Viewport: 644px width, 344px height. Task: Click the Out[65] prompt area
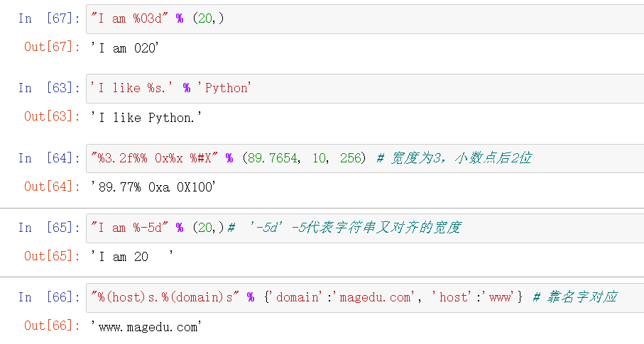52,256
